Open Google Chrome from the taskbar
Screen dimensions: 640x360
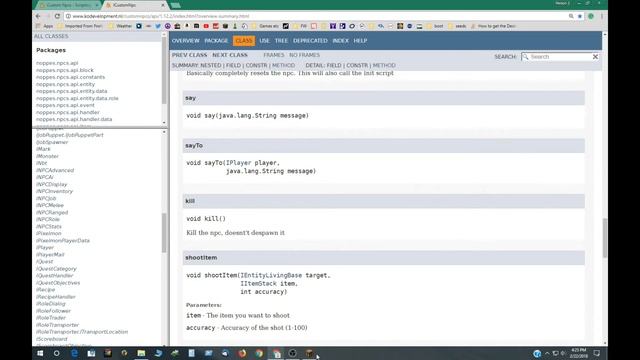pyautogui.click(x=259, y=353)
